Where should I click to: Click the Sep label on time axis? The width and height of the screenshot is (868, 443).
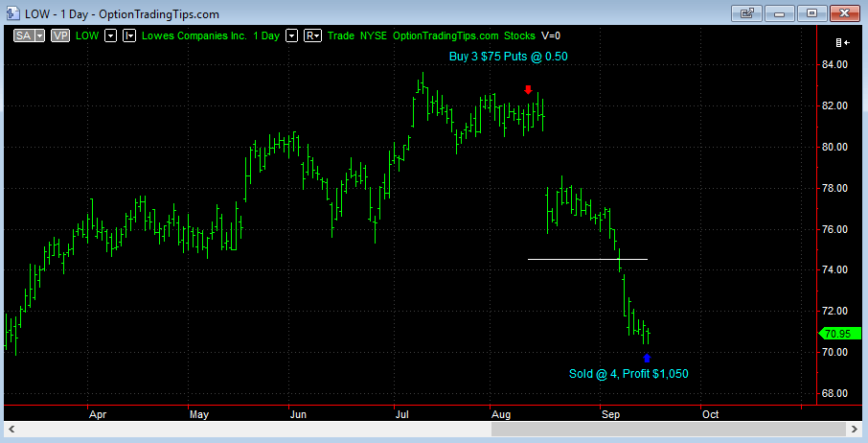point(611,414)
